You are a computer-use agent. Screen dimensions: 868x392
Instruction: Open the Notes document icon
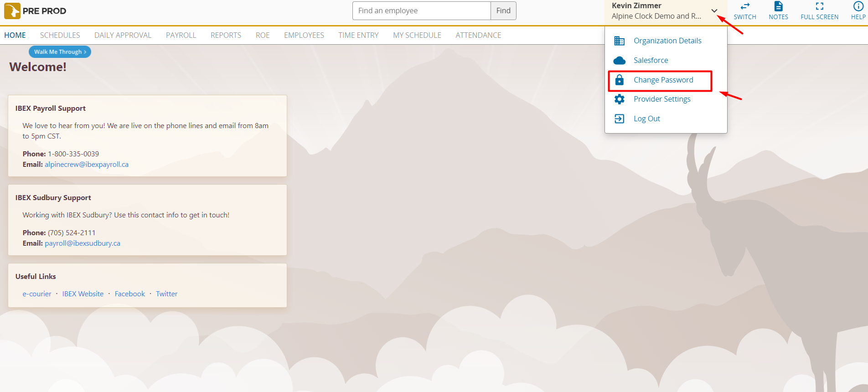(x=778, y=6)
